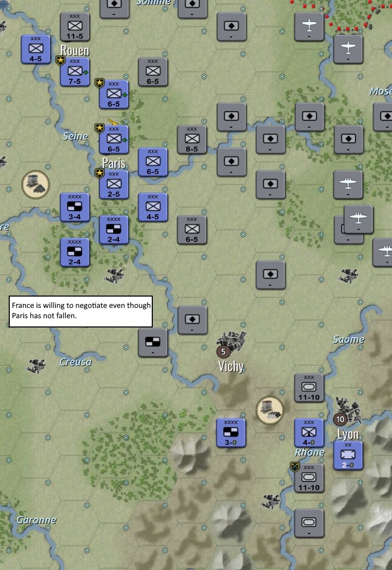The height and width of the screenshot is (570, 392).
Task: Select the blue 2-5 infantry corps under Paris label
Action: pyautogui.click(x=114, y=185)
